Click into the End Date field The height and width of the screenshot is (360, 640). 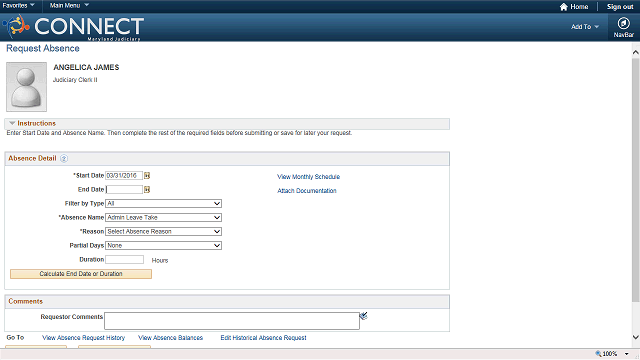(x=124, y=189)
